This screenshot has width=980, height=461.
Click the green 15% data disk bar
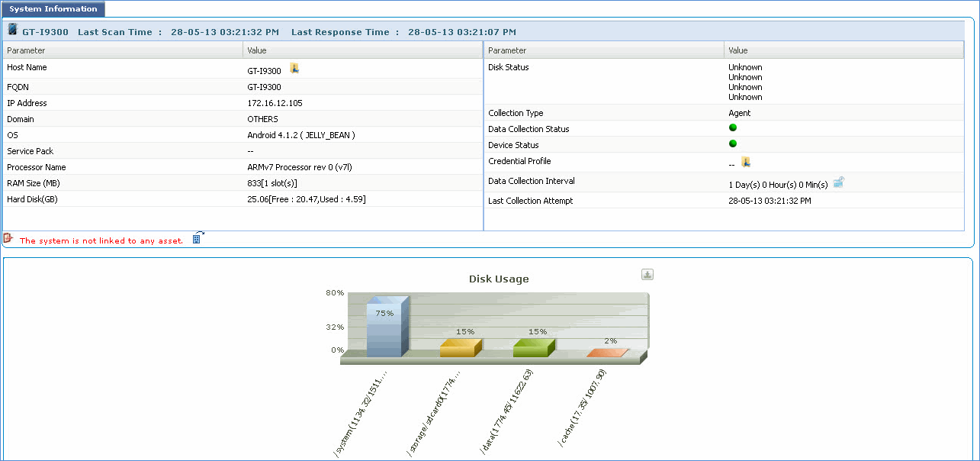[x=533, y=348]
